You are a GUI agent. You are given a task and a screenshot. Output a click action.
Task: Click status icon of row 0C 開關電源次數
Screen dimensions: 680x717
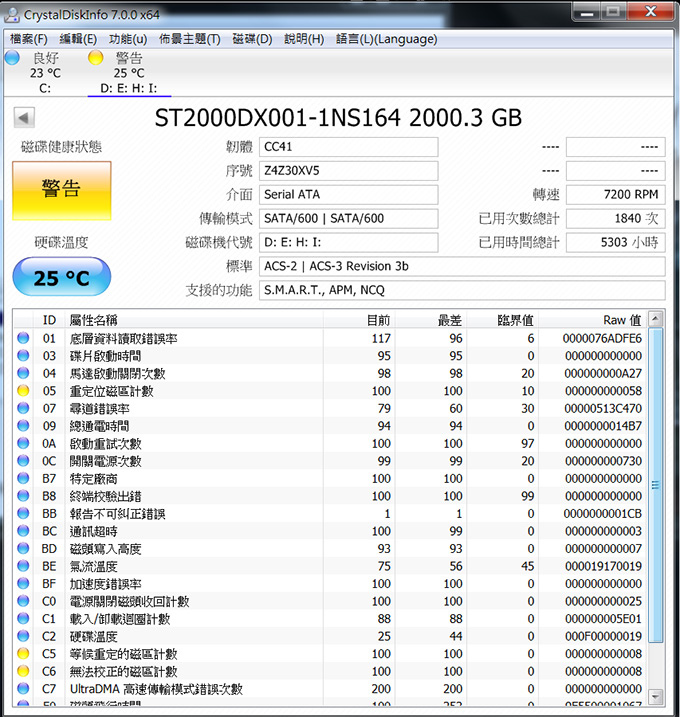(23, 460)
